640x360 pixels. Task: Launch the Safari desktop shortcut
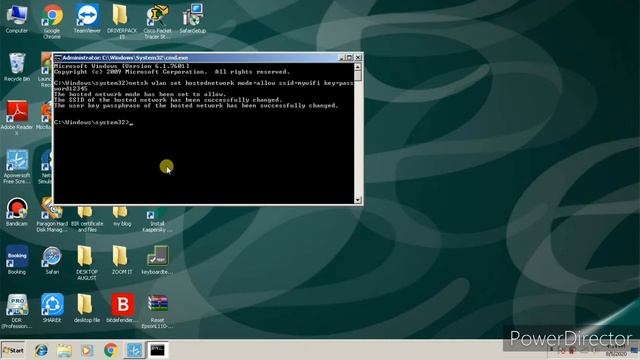52,260
